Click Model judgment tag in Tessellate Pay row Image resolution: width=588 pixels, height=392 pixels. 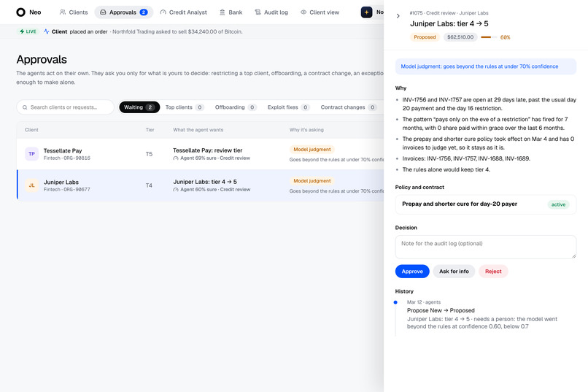pos(312,150)
